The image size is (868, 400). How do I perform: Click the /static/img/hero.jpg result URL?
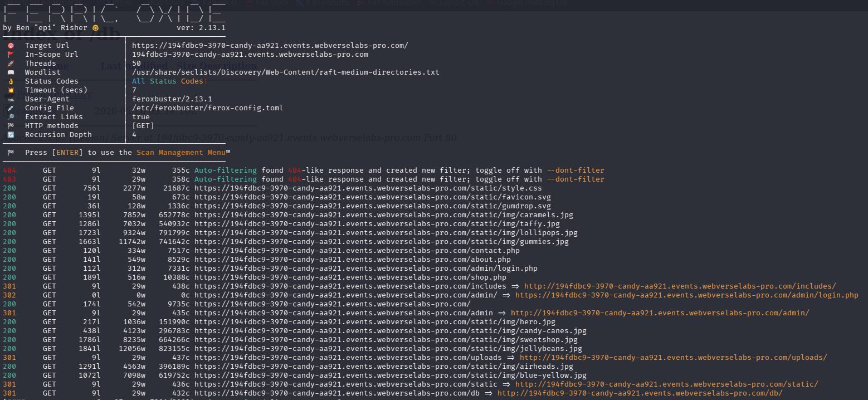coord(375,322)
